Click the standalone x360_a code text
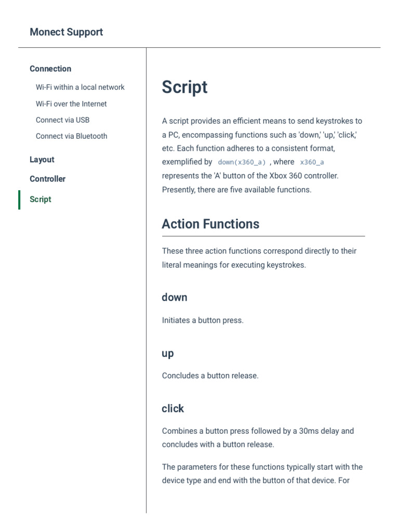The height and width of the screenshot is (532, 399). click(x=312, y=162)
